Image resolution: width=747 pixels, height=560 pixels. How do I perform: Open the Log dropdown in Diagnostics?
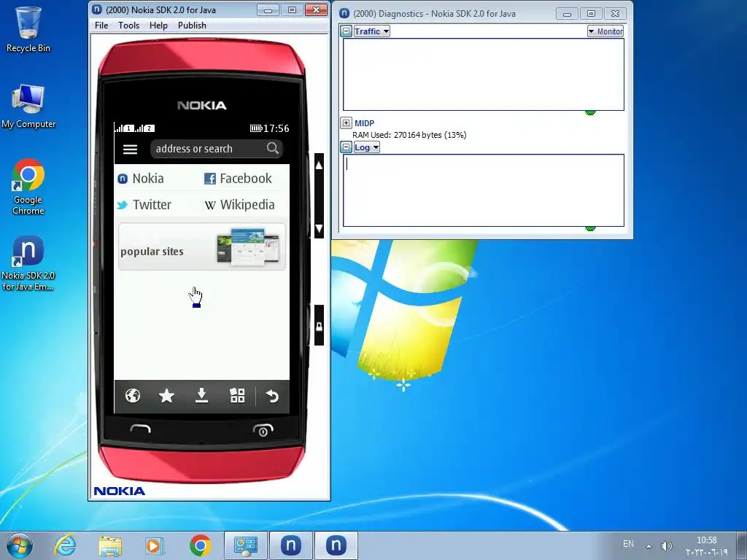click(x=366, y=147)
